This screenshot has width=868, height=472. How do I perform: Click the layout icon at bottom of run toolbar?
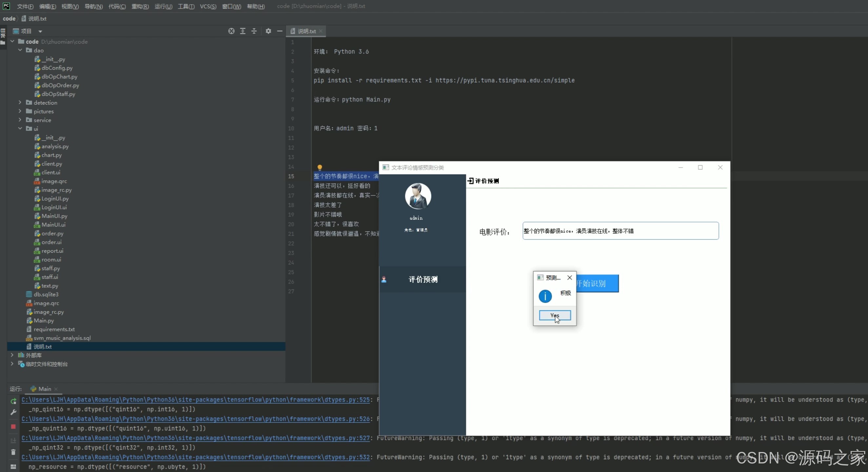tap(13, 467)
